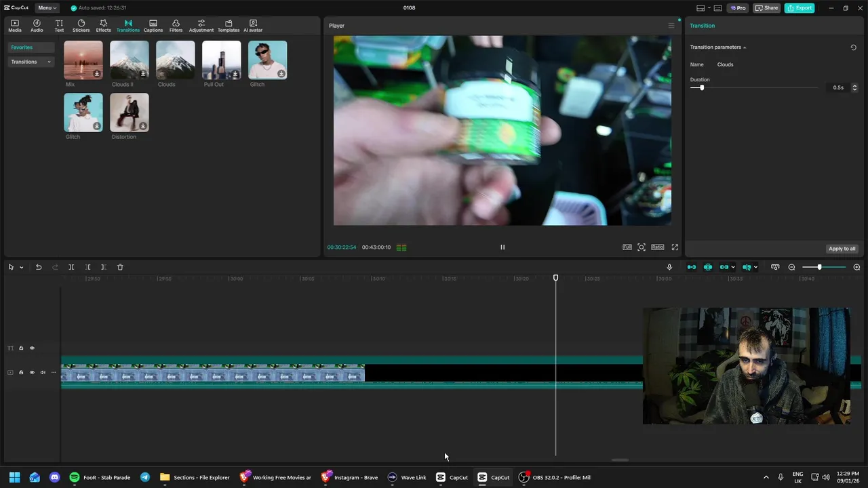Reset the transition parameters

click(853, 47)
